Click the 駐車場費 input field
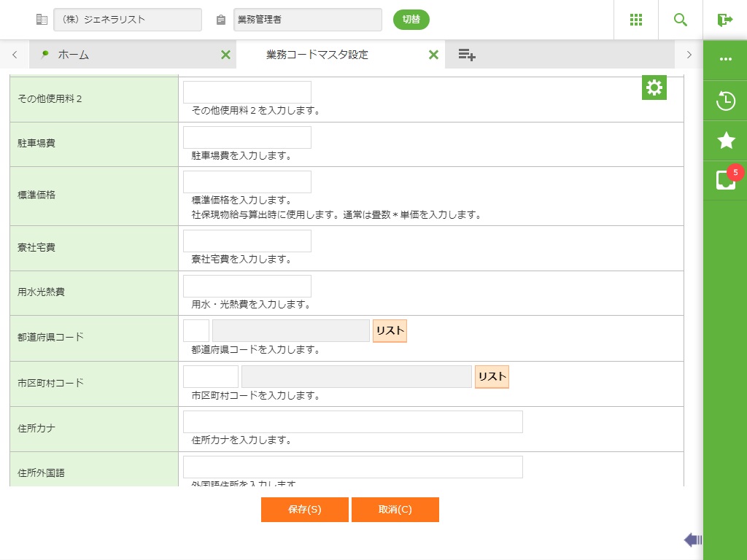Image resolution: width=747 pixels, height=560 pixels. [x=247, y=137]
